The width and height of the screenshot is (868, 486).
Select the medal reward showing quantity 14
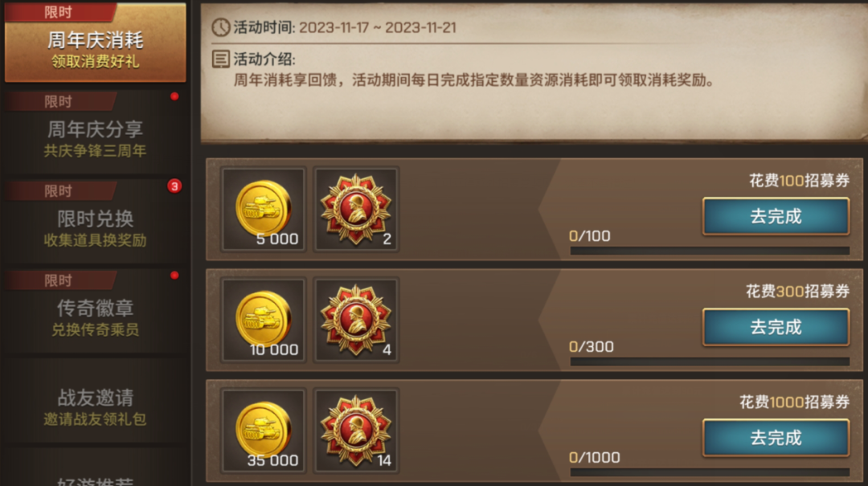point(357,431)
